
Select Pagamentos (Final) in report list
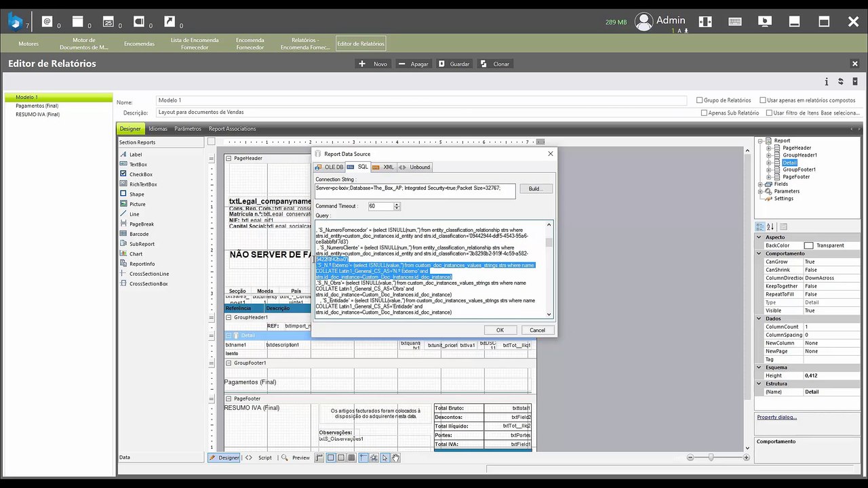coord(37,106)
